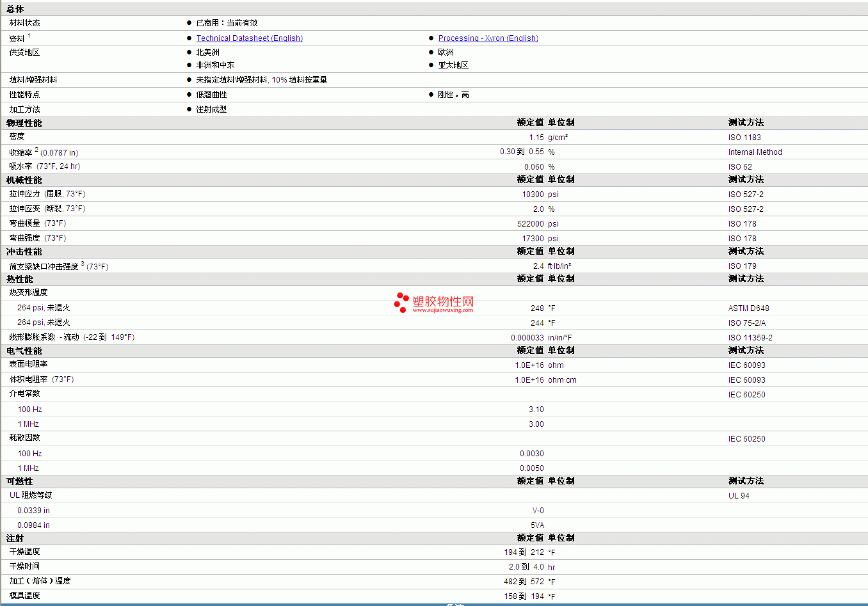Click the 10300 psi tensile stress value

click(x=540, y=195)
